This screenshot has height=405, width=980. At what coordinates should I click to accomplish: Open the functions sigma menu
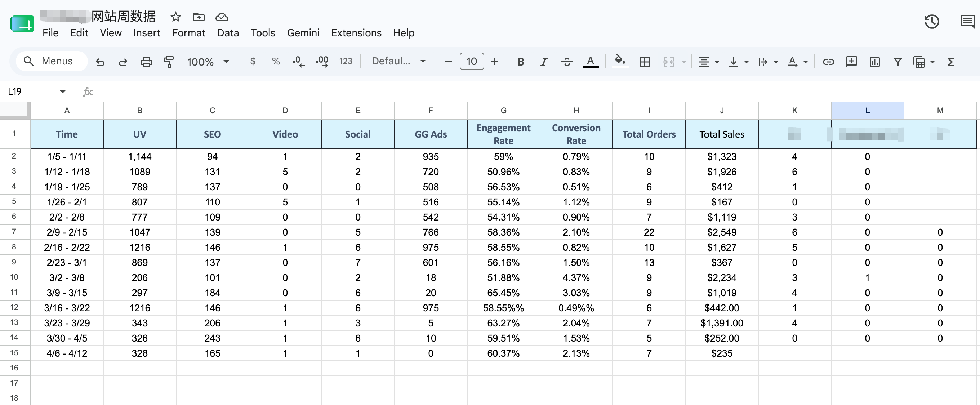point(950,62)
